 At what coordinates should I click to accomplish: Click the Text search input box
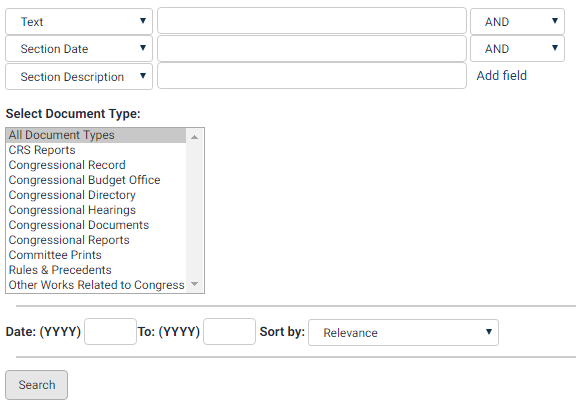coord(312,21)
